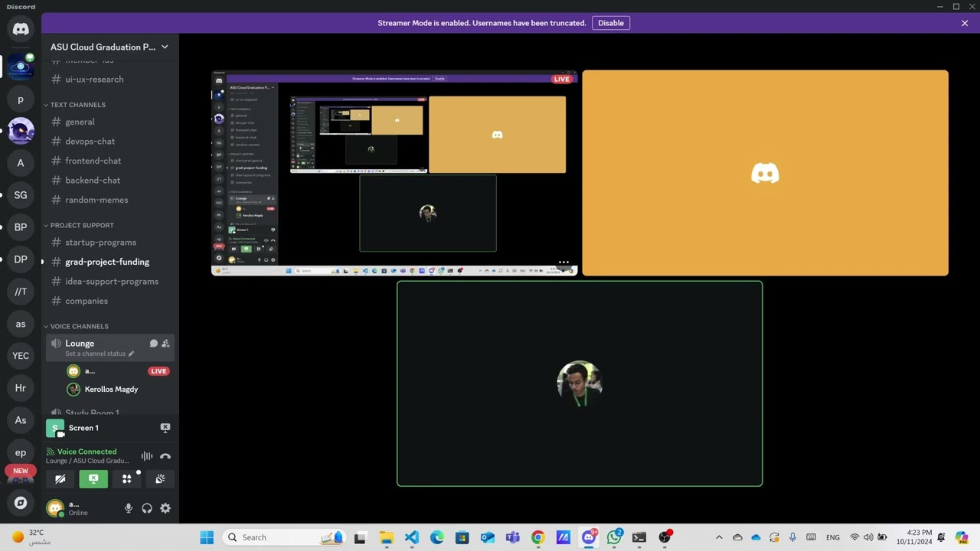Open the idea-support-programs channel

(110, 282)
